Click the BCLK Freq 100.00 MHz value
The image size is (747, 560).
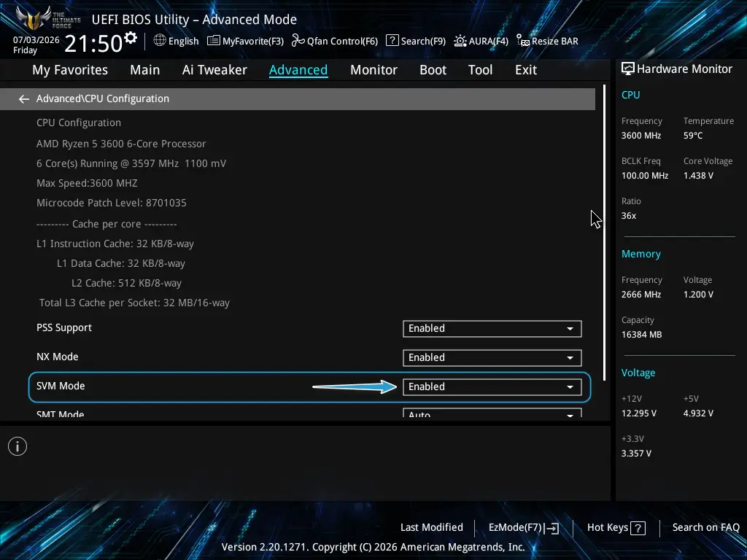(x=645, y=176)
